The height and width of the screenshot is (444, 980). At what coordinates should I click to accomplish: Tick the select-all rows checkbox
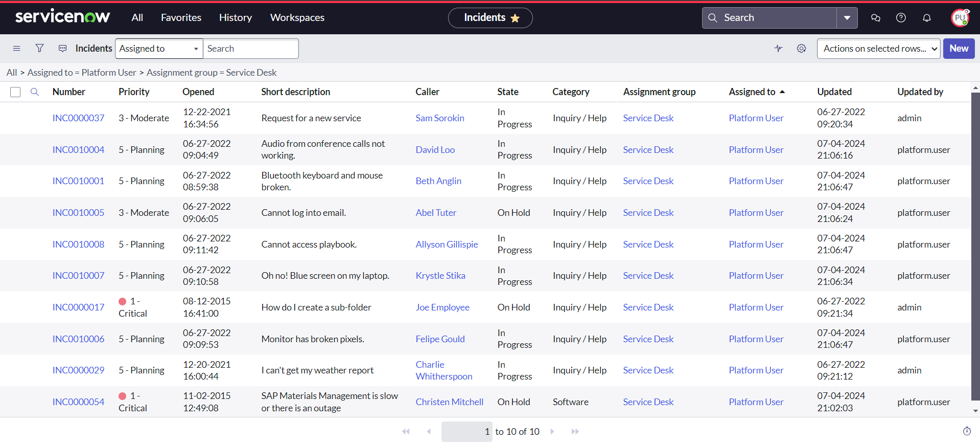(x=15, y=92)
